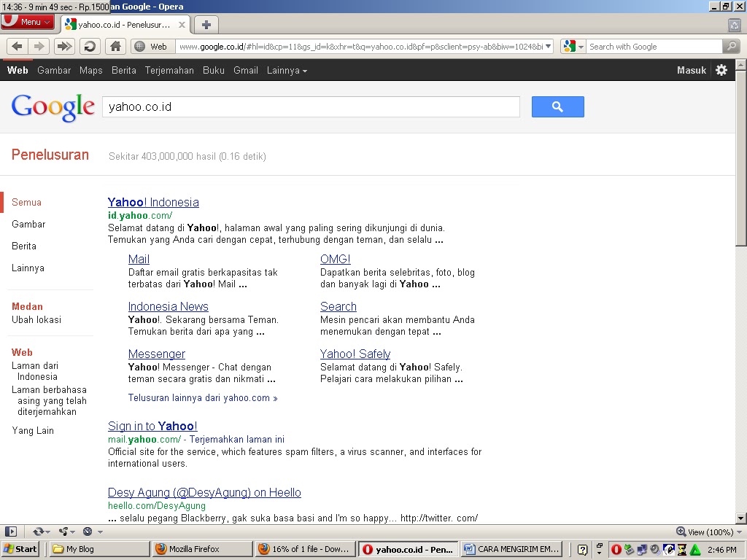747x560 pixels.
Task: Click the Fast Forward button
Action: (64, 46)
